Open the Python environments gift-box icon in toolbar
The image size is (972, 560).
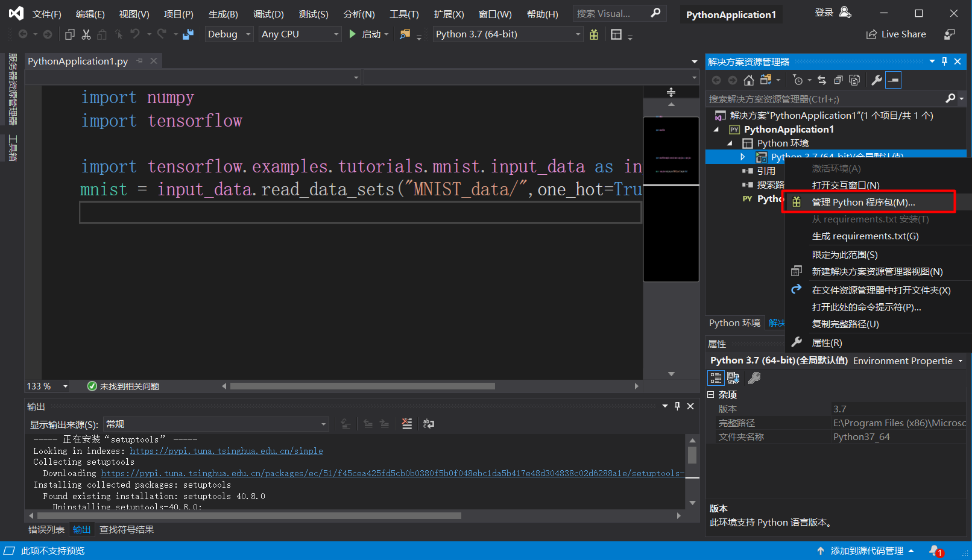[x=594, y=34]
